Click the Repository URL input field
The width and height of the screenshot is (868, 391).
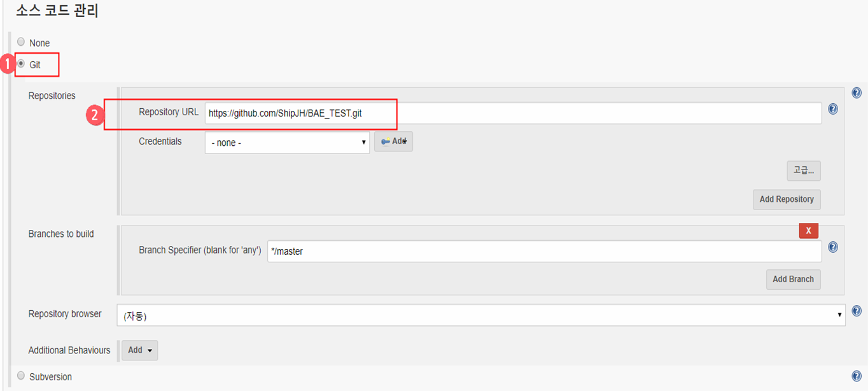coord(513,113)
